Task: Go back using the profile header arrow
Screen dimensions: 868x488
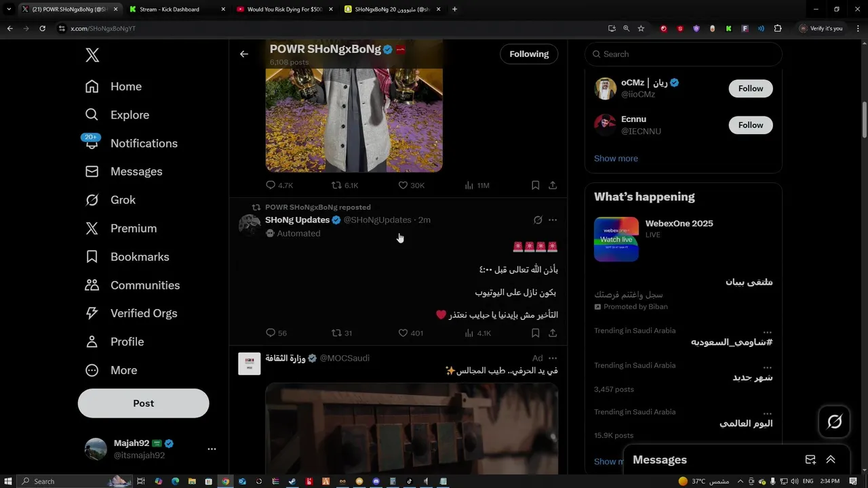Action: [244, 54]
